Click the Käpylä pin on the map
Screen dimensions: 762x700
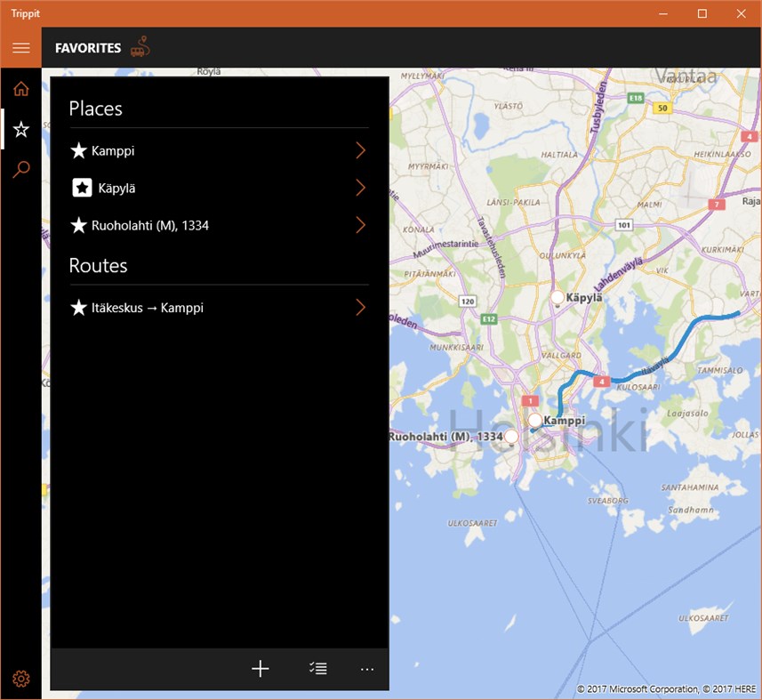557,296
